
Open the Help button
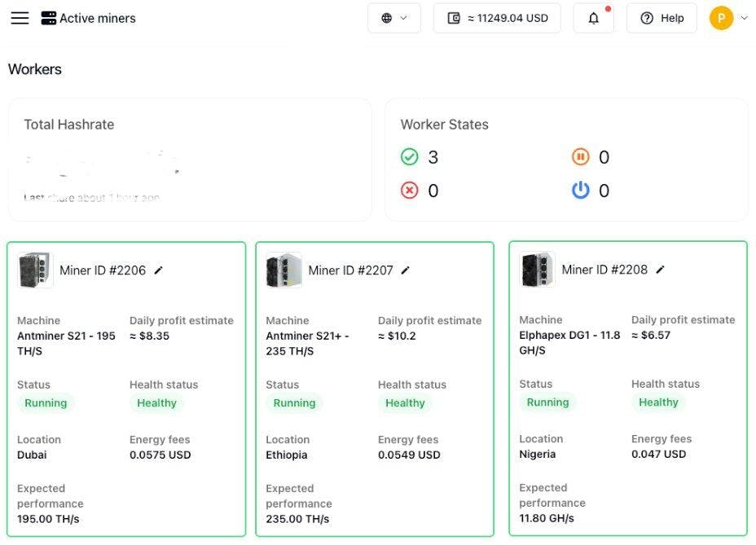[661, 18]
